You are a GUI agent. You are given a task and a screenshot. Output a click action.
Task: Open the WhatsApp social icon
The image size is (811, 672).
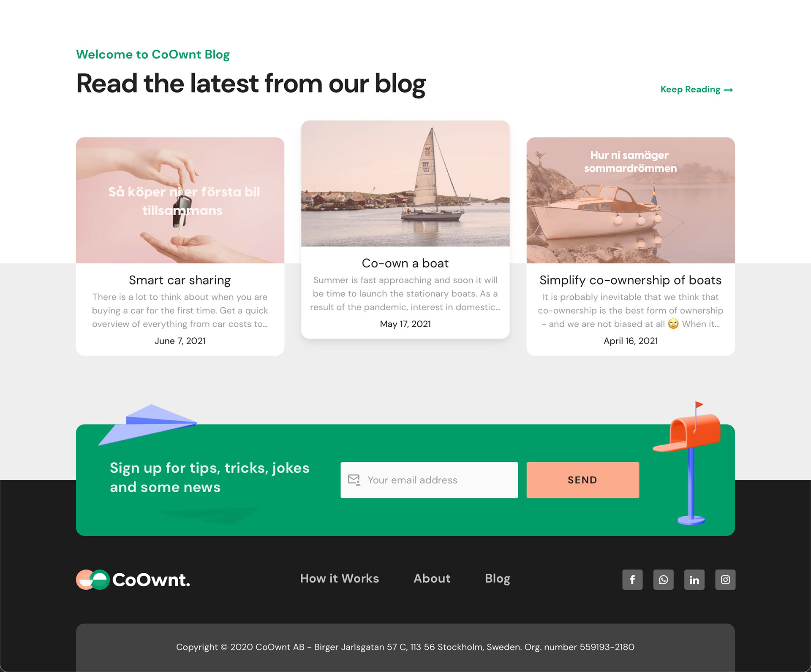point(663,580)
